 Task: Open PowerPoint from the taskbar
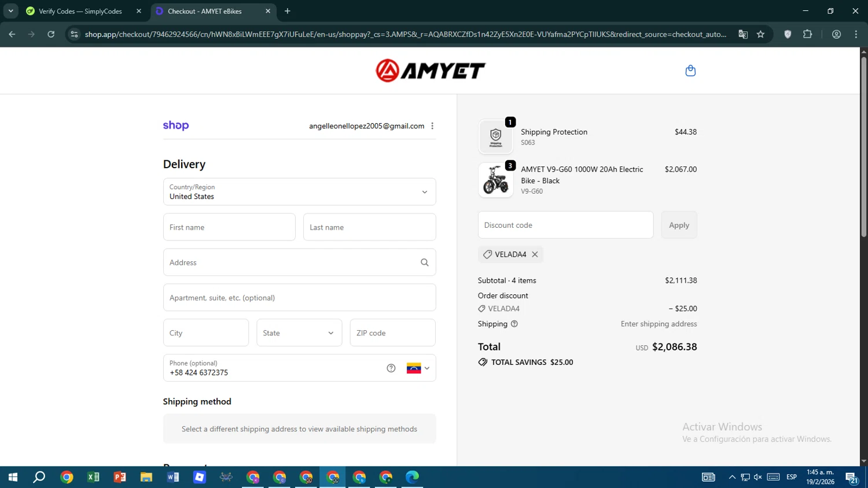tap(120, 477)
